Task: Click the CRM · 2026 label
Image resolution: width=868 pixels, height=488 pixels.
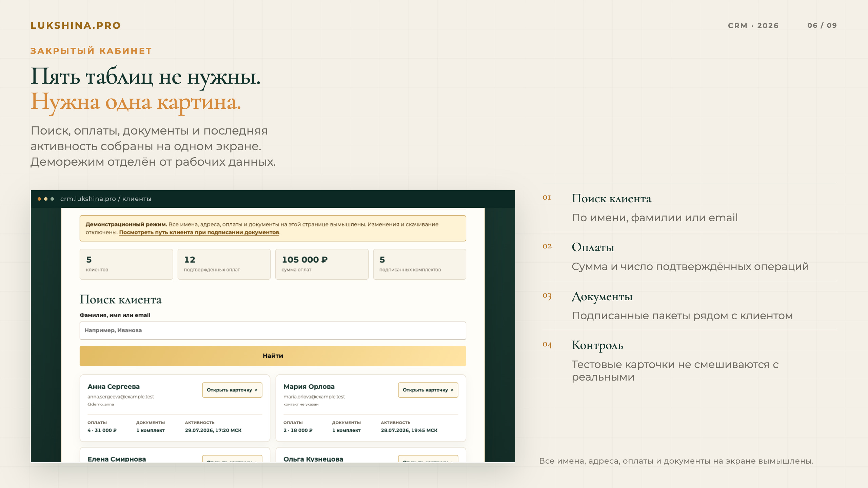Action: [753, 26]
